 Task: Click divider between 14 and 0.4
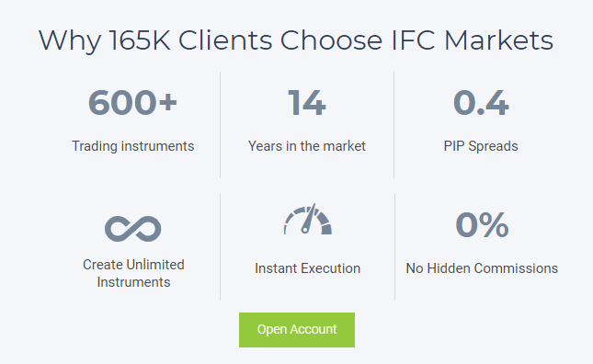pos(394,125)
